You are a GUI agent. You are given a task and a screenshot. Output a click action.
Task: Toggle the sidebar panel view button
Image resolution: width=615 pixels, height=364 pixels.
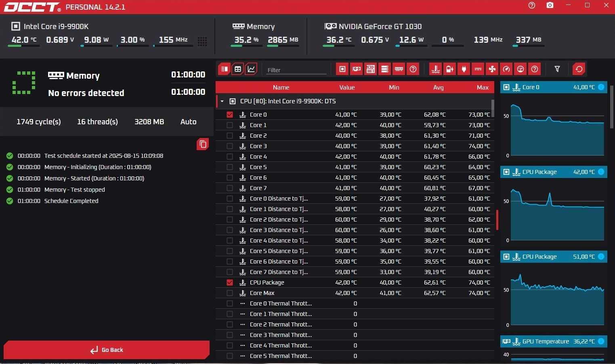click(x=225, y=69)
